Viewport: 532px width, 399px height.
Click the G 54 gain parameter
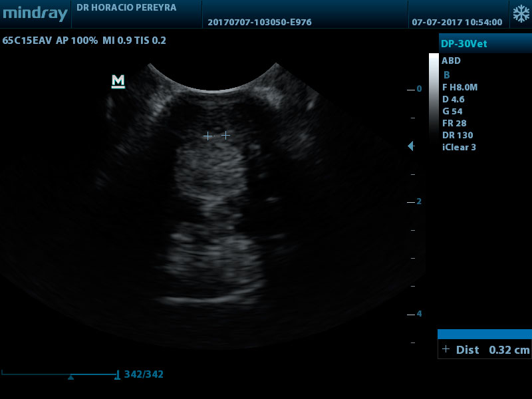[452, 111]
